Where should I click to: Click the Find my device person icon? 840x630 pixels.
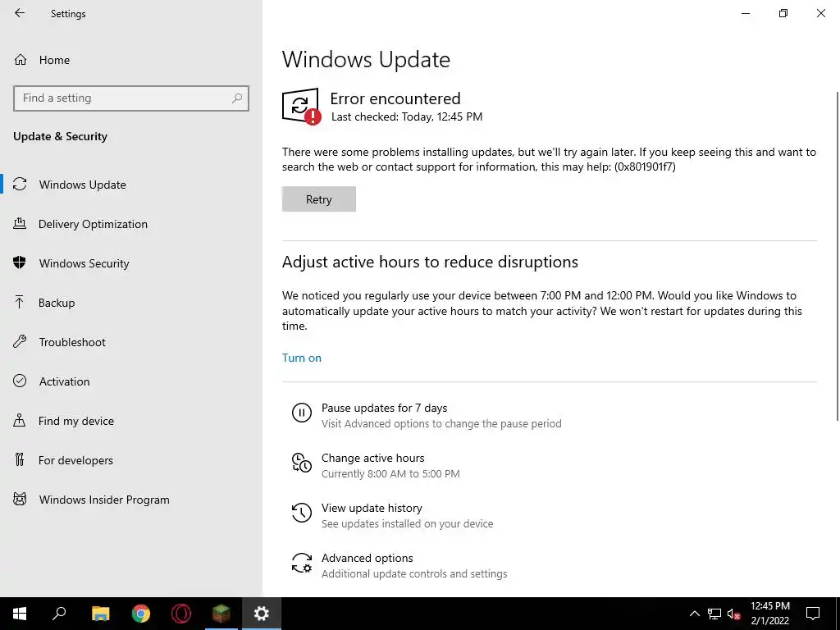[20, 420]
